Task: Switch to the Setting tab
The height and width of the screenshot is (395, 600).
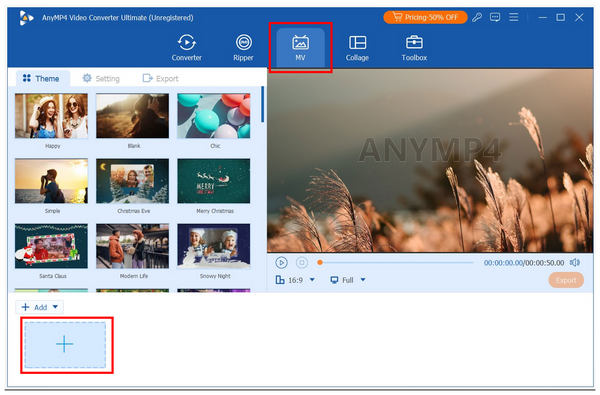Action: point(101,78)
